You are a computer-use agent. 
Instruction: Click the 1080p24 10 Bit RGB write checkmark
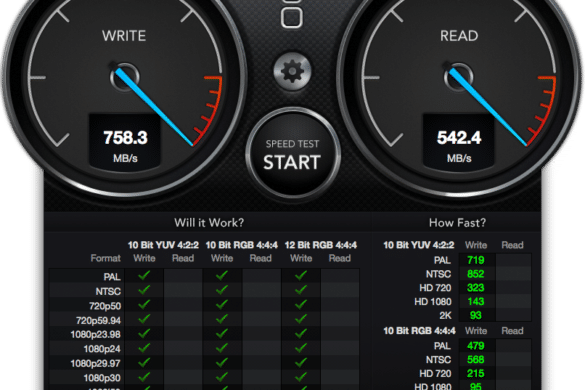tap(222, 348)
